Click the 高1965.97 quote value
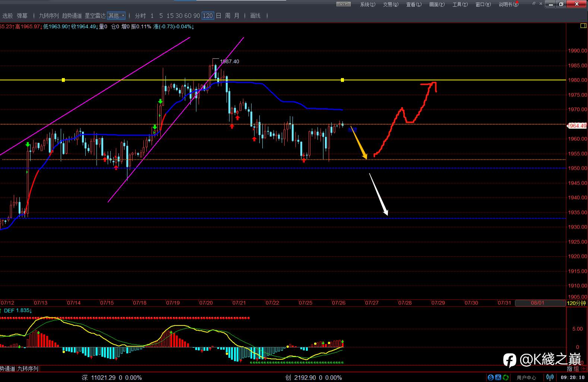 point(28,26)
